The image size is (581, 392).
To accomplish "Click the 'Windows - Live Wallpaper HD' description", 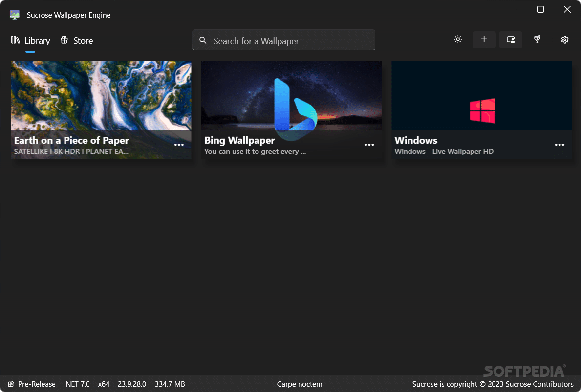I will pyautogui.click(x=444, y=152).
